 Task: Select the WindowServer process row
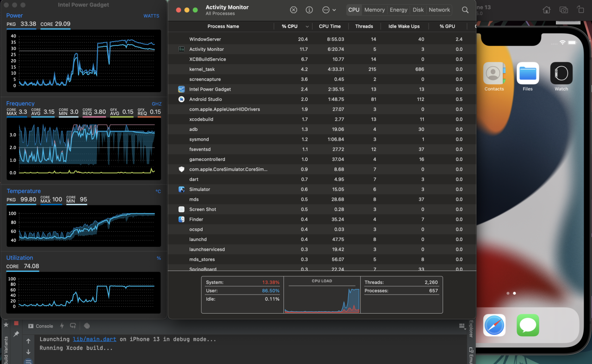tap(322, 39)
